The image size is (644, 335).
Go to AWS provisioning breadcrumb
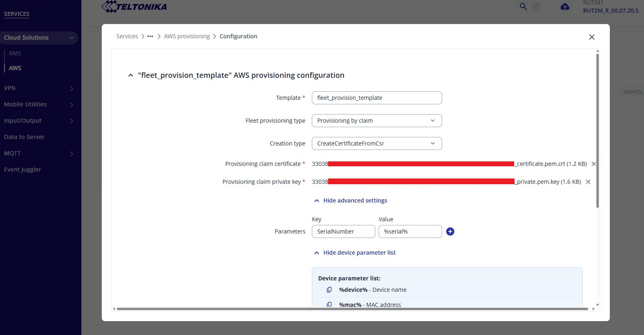click(187, 36)
